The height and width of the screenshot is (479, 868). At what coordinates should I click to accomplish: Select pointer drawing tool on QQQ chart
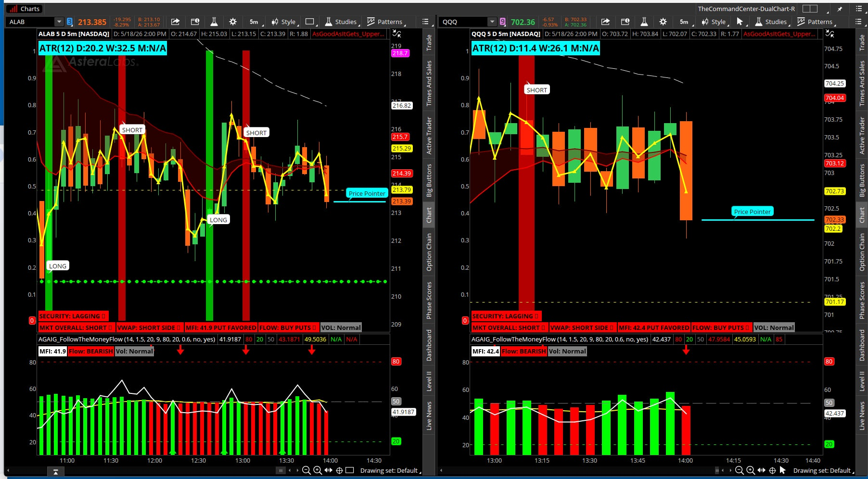click(740, 22)
